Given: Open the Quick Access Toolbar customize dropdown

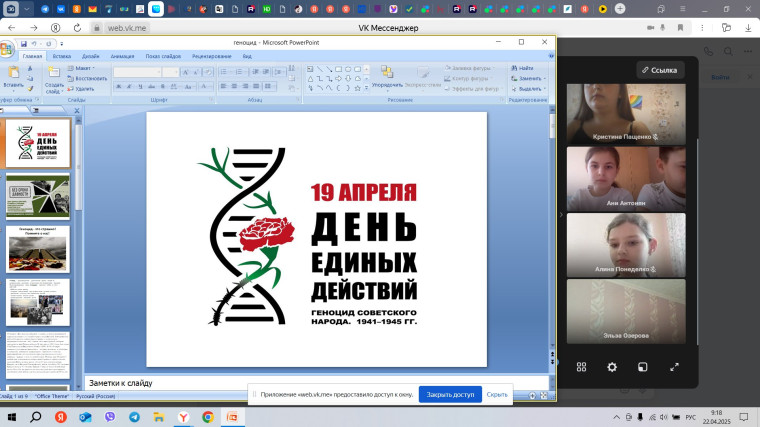Looking at the screenshot, I should coord(62,44).
